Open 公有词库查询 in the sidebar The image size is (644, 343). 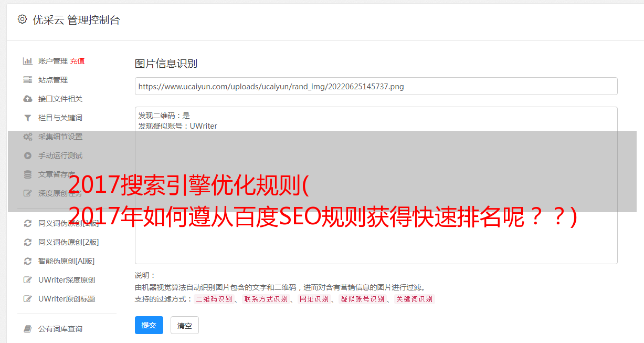coord(60,329)
